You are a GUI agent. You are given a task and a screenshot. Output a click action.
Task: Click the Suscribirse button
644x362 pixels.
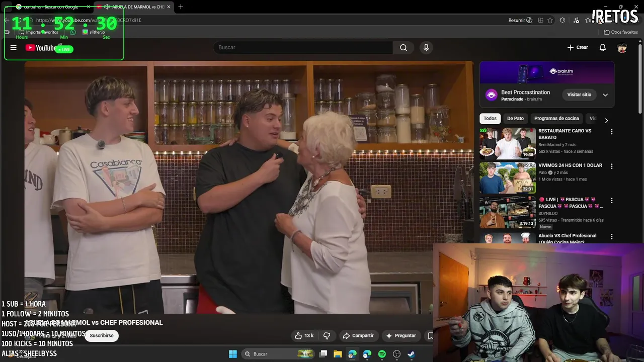coord(102,335)
